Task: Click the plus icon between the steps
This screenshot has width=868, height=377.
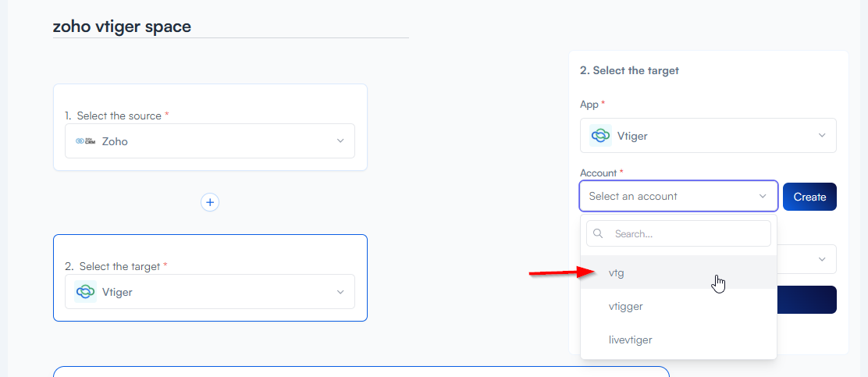Action: coord(210,202)
